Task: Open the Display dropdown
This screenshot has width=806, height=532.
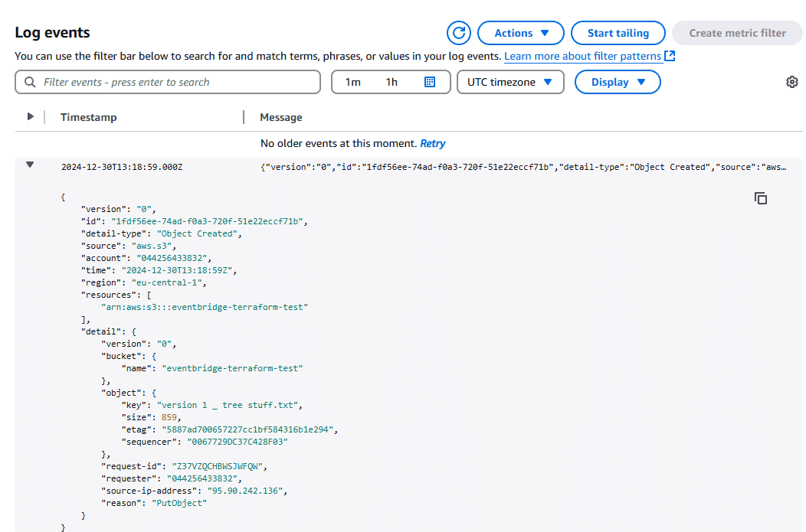Action: tap(618, 82)
